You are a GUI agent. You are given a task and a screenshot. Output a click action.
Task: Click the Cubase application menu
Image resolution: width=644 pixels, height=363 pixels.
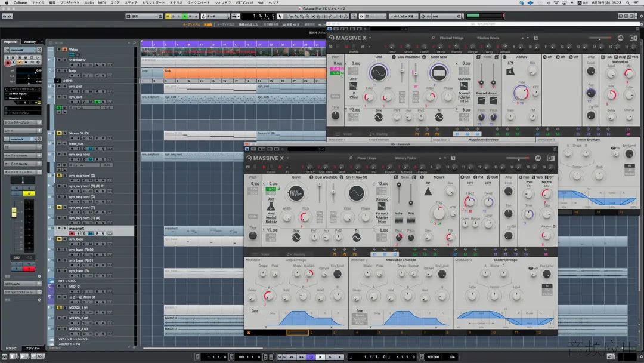20,3
